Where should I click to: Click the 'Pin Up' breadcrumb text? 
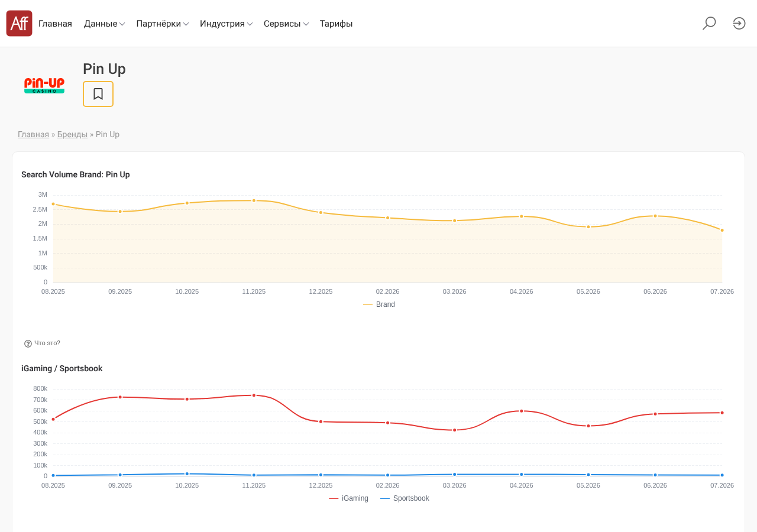[x=108, y=134]
